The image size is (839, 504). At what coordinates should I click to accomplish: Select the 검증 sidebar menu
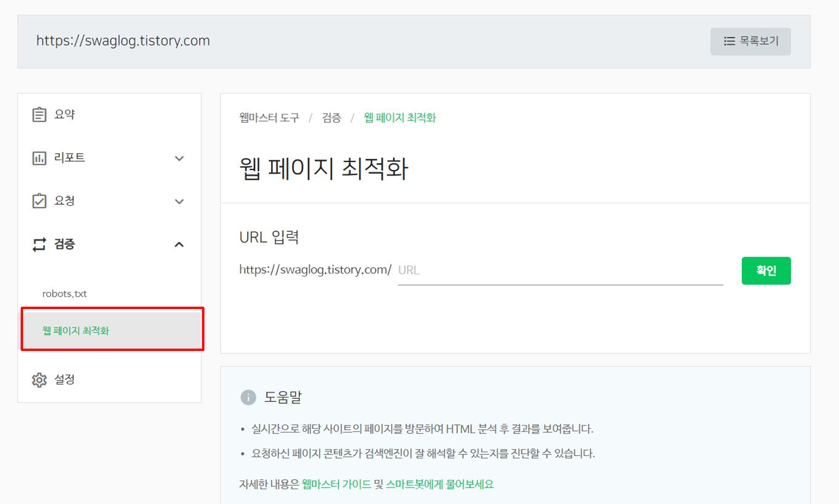(x=109, y=244)
